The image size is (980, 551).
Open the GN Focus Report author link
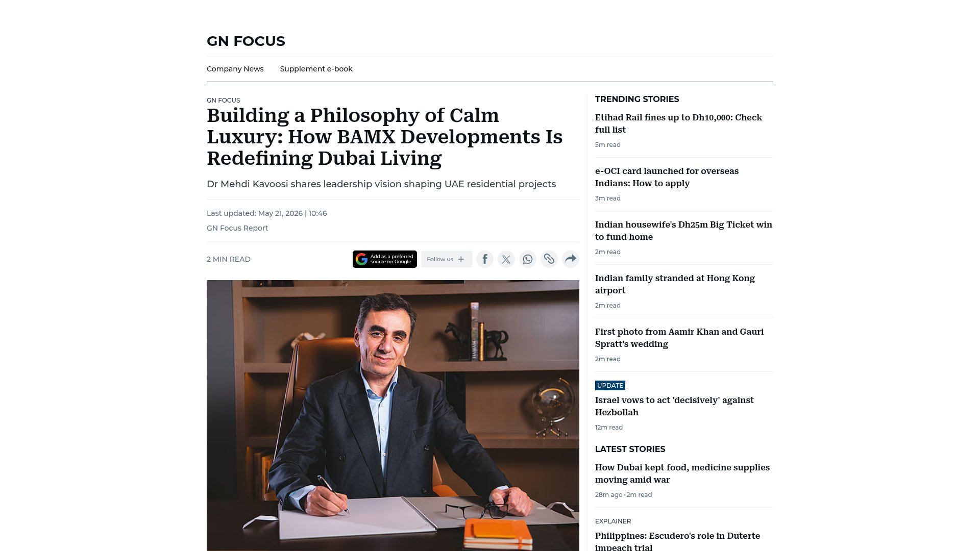point(237,228)
